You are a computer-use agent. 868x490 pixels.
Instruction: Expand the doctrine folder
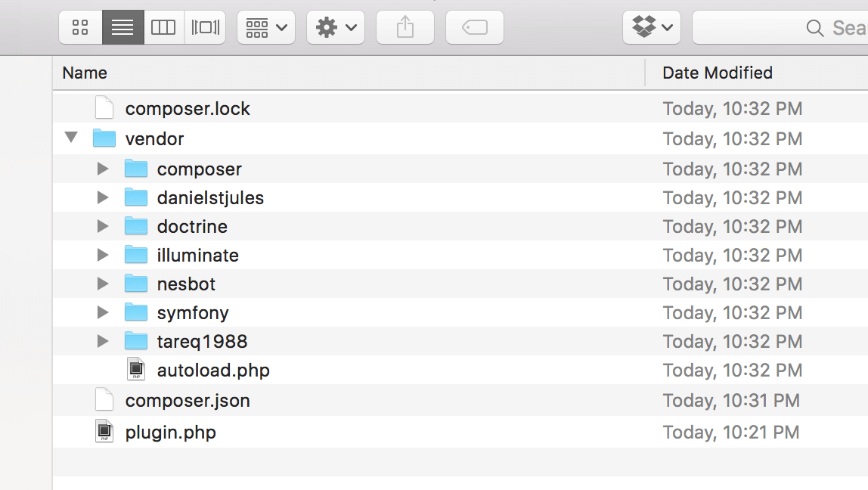click(x=103, y=226)
